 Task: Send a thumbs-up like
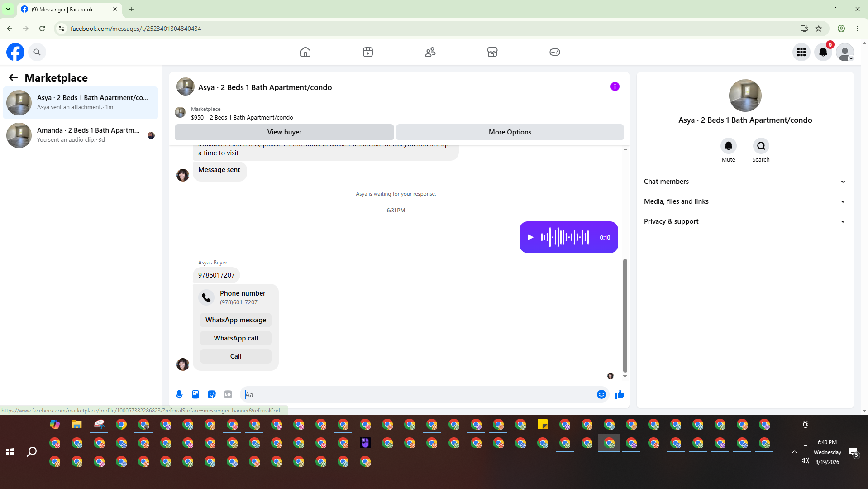620,394
